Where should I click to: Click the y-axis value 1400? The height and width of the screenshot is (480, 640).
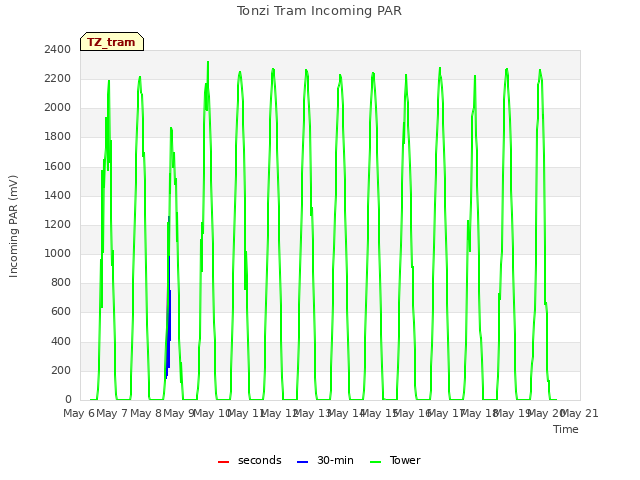[x=58, y=195]
